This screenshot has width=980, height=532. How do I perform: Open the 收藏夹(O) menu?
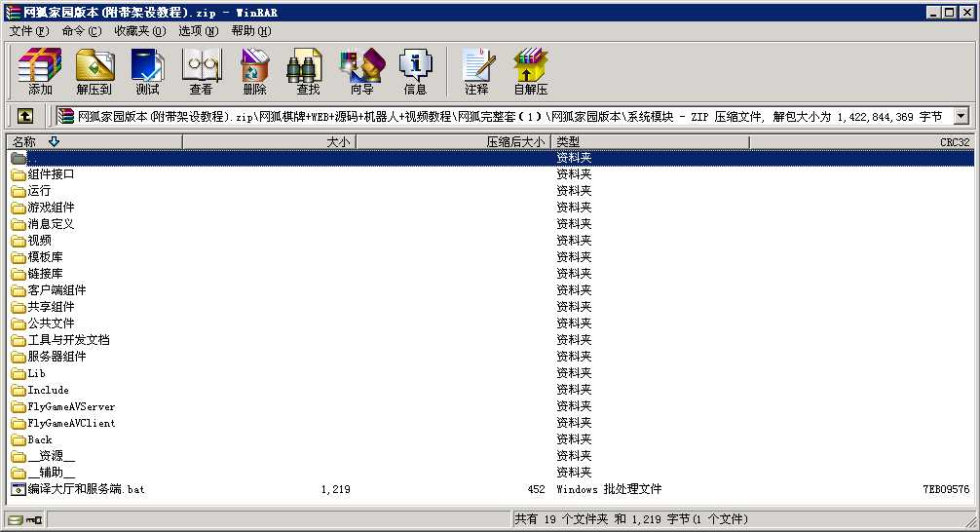coord(140,30)
